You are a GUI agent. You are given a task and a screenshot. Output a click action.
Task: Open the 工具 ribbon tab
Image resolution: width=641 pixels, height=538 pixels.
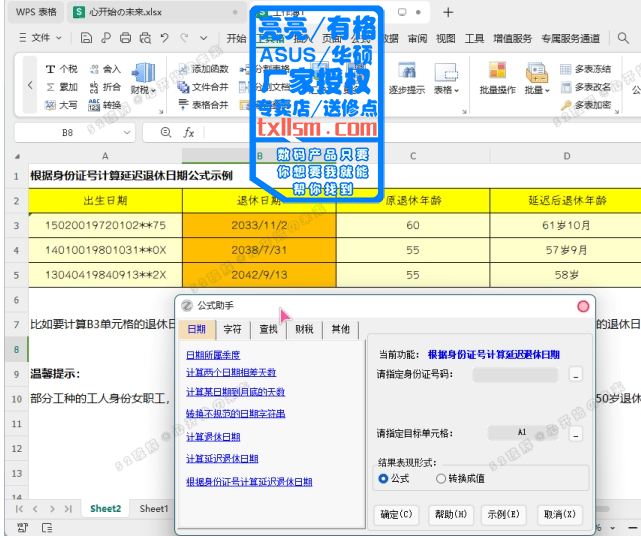click(474, 38)
